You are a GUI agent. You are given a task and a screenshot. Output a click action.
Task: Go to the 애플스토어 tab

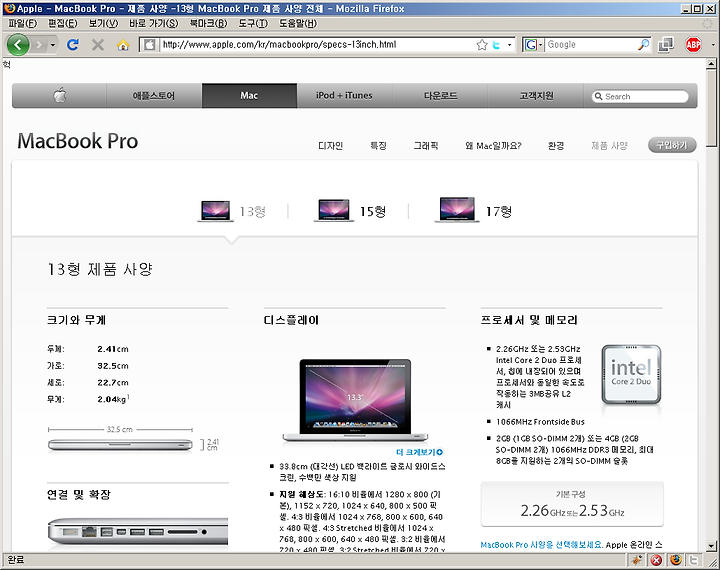click(154, 96)
